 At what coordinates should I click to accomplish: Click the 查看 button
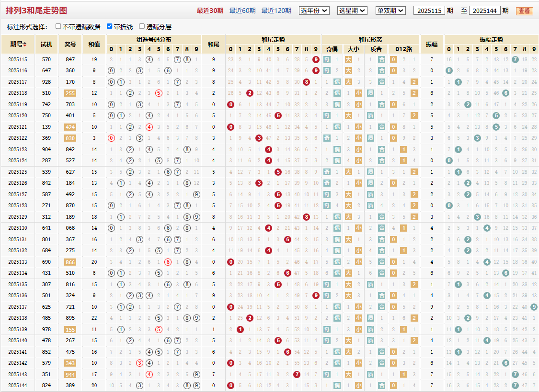524,11
